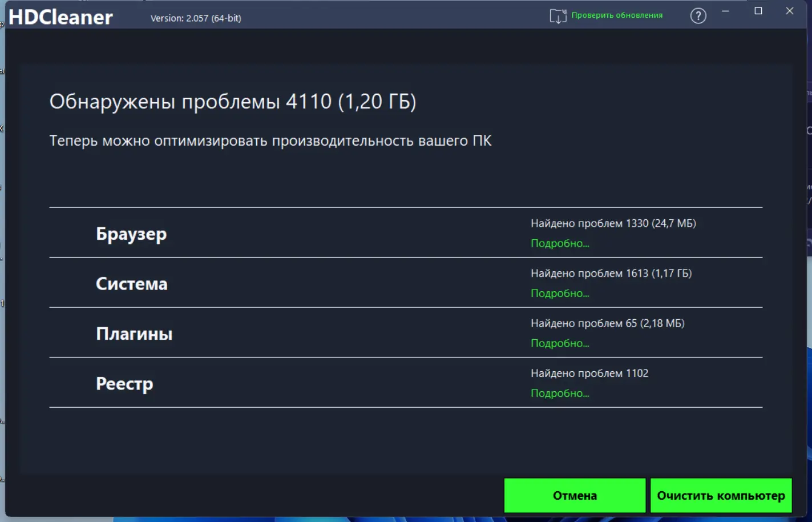Click the update download icon in title bar
This screenshot has height=522, width=812.
pyautogui.click(x=558, y=16)
